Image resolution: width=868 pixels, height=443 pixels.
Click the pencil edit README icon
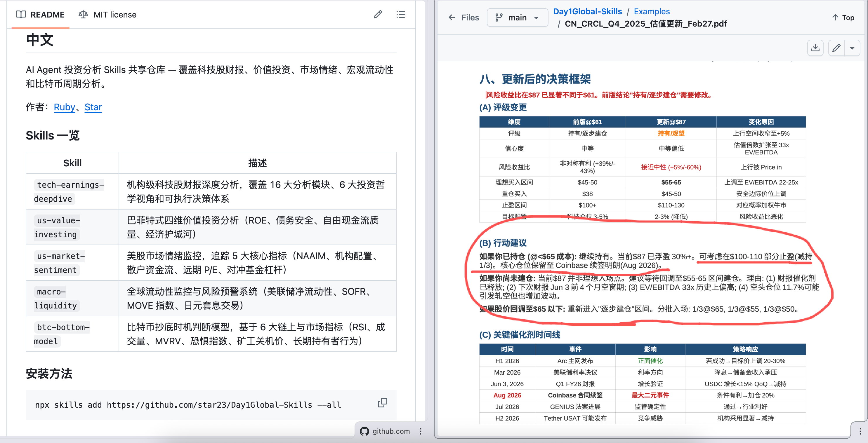[378, 15]
